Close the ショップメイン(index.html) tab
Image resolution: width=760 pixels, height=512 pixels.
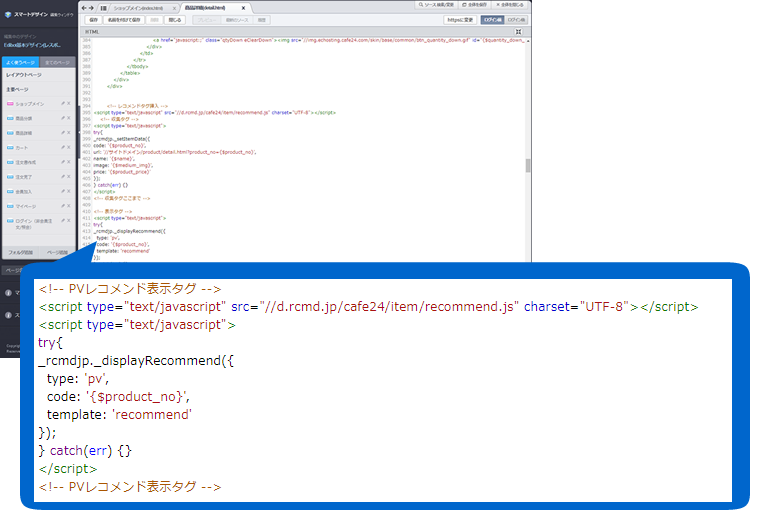pos(174,8)
